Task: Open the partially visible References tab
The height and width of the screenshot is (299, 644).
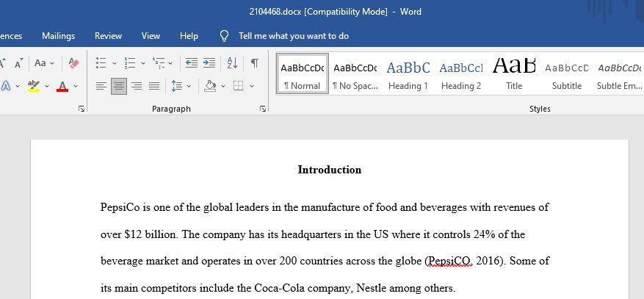Action: [11, 36]
